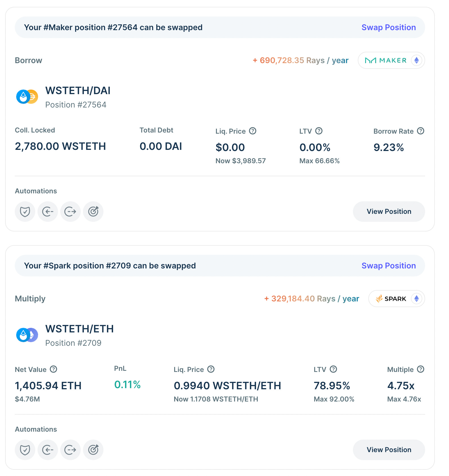Click shield stop-loss automation icon in Spark card
449x476 pixels.
25,450
